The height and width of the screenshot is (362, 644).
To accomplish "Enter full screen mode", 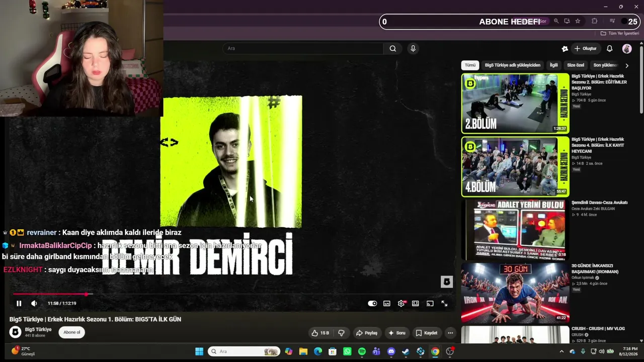I will 444,303.
